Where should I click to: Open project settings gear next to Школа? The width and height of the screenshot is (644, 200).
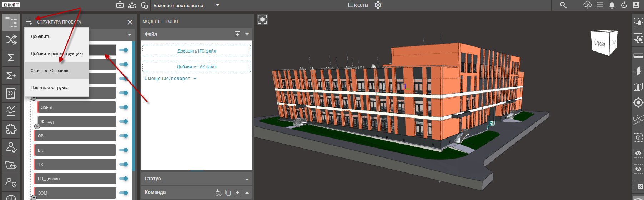(x=378, y=5)
